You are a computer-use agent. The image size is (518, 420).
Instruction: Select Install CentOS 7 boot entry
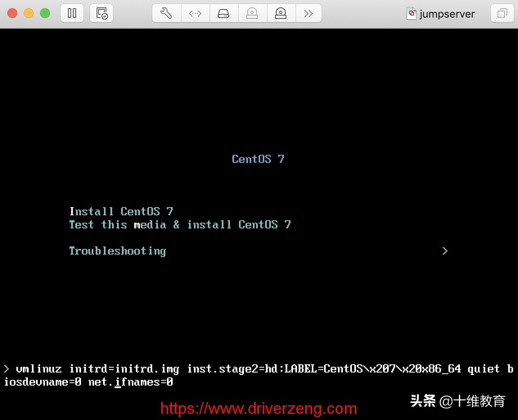(x=122, y=211)
